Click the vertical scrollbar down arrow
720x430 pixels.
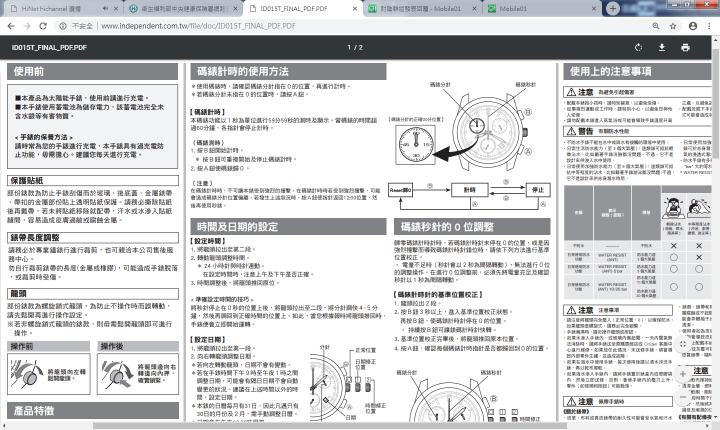click(716, 418)
